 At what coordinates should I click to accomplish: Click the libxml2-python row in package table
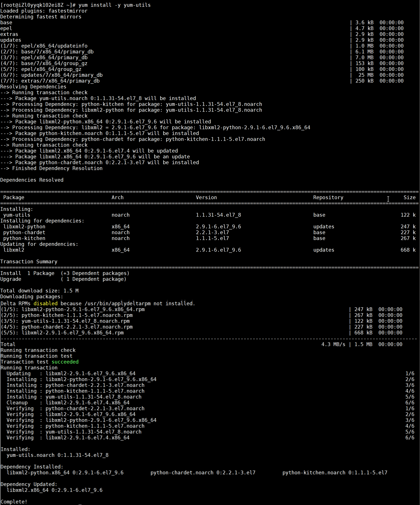pos(24,227)
